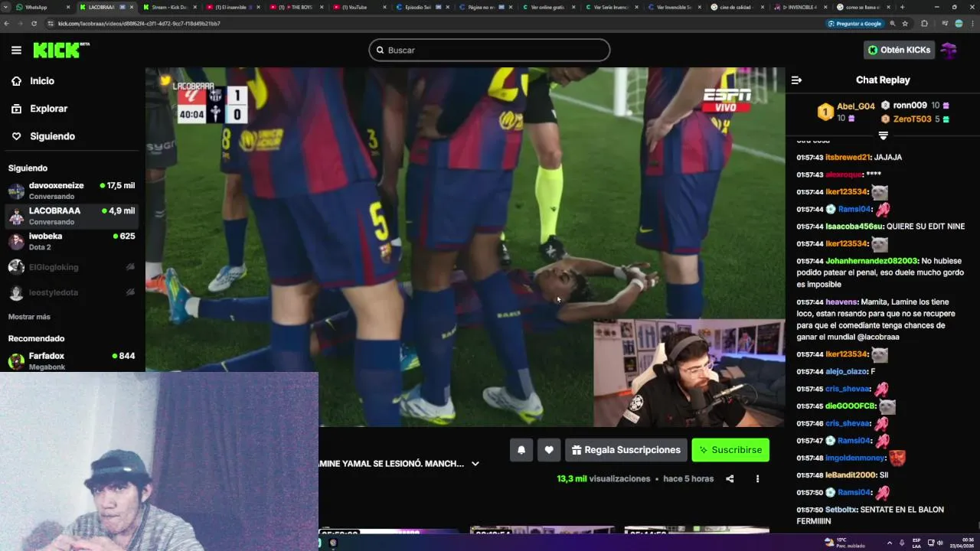Switch to cine de calidad tab
The height and width of the screenshot is (551, 980).
[x=736, y=7]
